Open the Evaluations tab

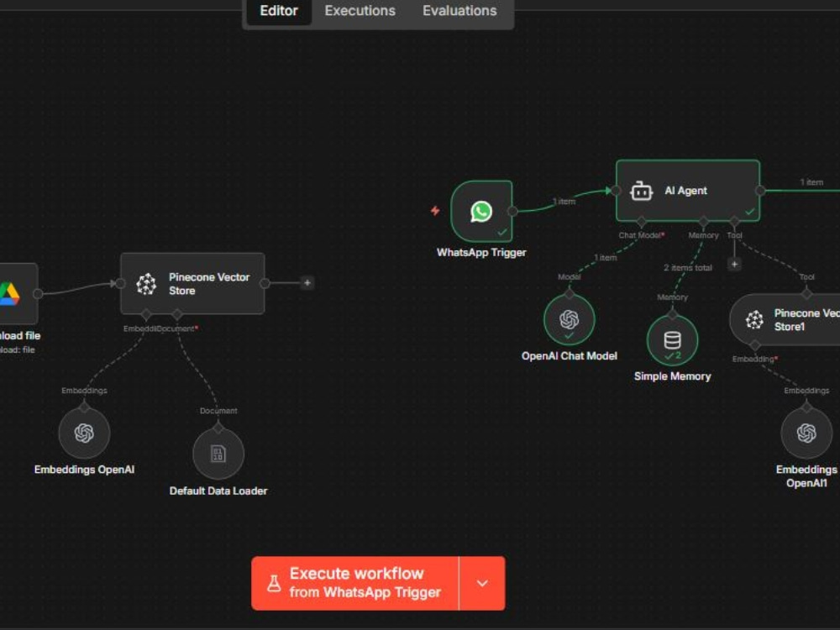(x=459, y=11)
